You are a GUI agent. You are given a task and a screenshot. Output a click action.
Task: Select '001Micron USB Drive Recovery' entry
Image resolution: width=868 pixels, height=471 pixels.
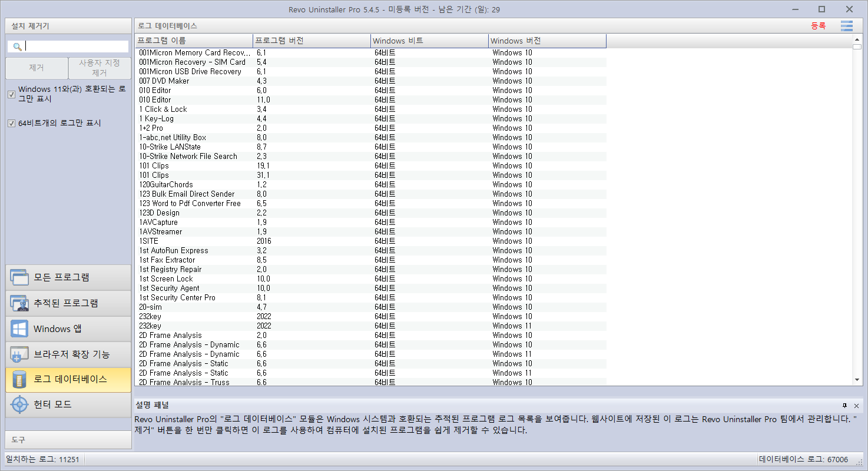pyautogui.click(x=370, y=72)
